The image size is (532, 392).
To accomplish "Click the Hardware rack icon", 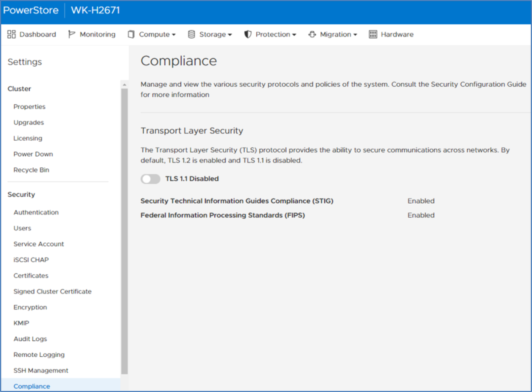I will [373, 34].
